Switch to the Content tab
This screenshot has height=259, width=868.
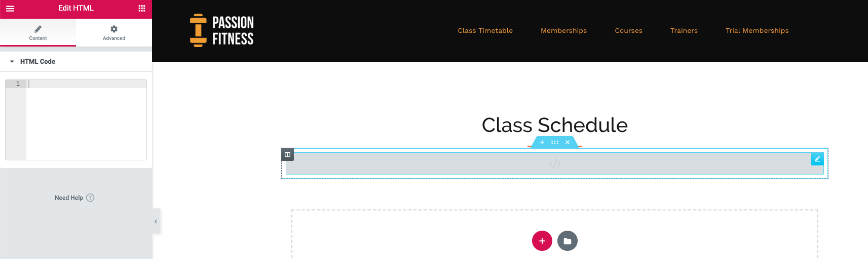[38, 33]
